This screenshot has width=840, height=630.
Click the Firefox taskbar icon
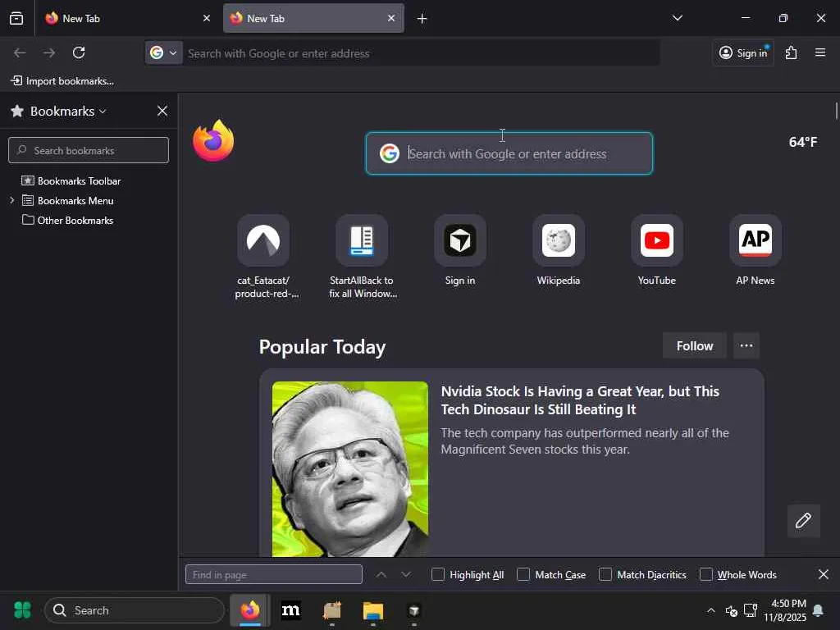pyautogui.click(x=250, y=610)
